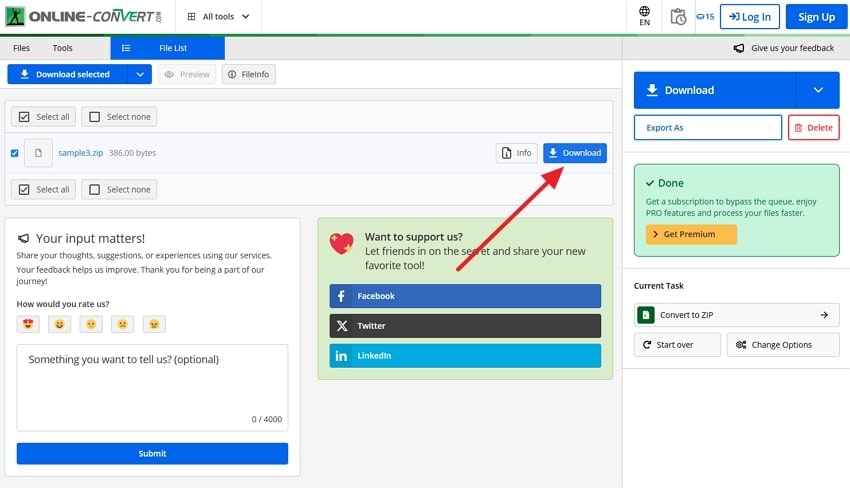This screenshot has width=850, height=488.
Task: Click the Change Options button
Action: click(x=783, y=345)
